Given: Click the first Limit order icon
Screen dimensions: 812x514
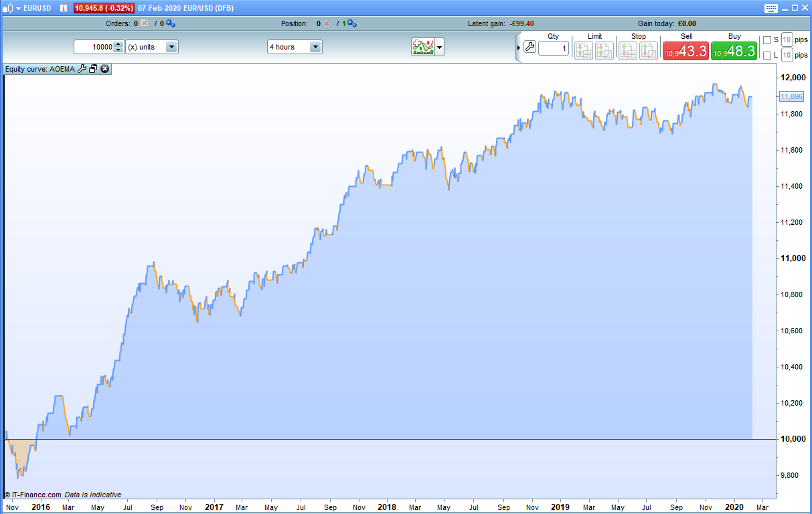Looking at the screenshot, I should (x=584, y=51).
